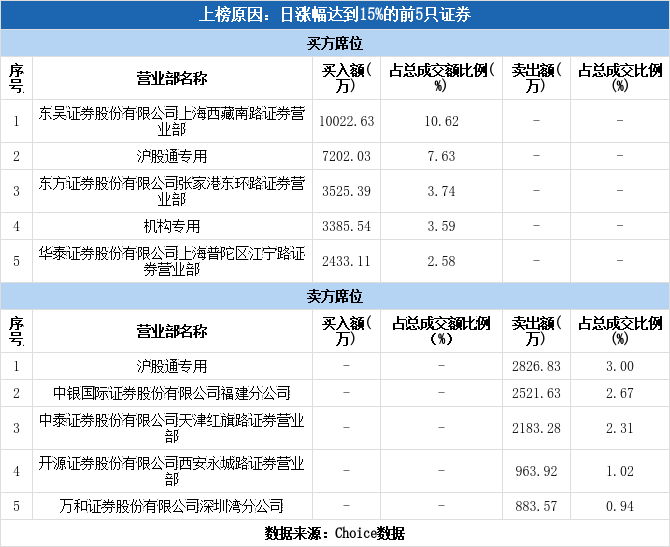Click the ratio value 3.00
Screen dimensions: 670x547
click(x=620, y=367)
